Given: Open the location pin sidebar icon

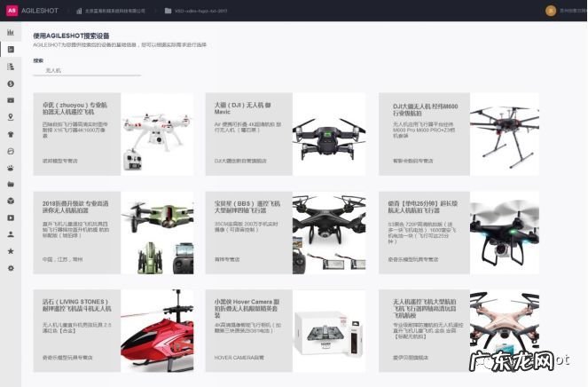Looking at the screenshot, I should coord(11,117).
